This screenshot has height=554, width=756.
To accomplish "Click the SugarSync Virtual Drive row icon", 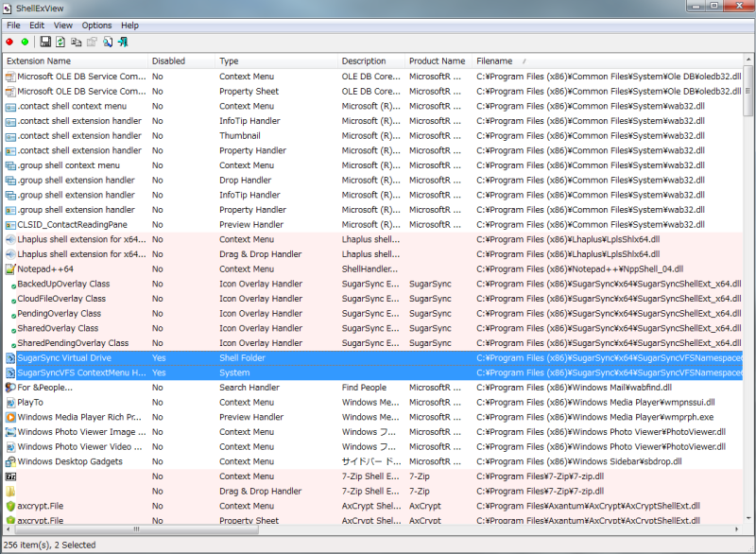I will tap(10, 357).
